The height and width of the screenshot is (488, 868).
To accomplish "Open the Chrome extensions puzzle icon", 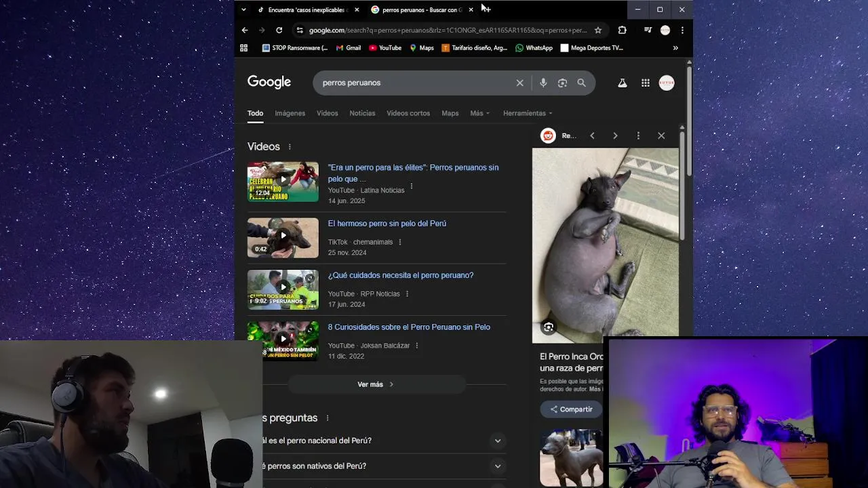I will [x=622, y=30].
